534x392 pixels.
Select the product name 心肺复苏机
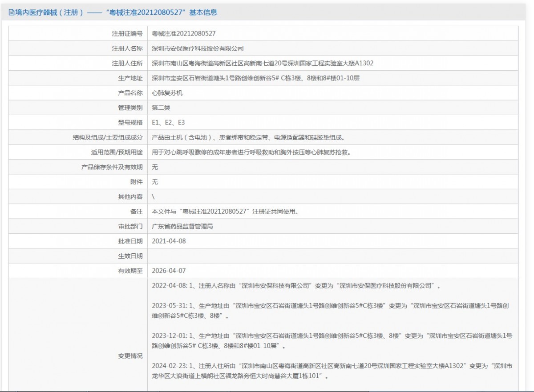(x=167, y=93)
